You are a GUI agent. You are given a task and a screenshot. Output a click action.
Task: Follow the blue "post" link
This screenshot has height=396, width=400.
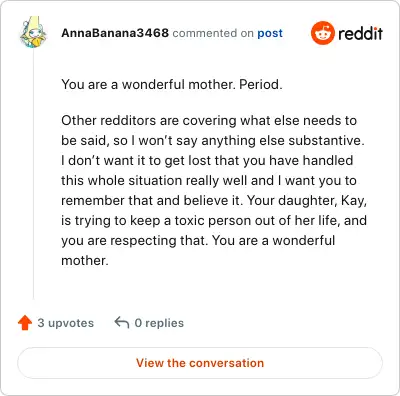coord(270,33)
